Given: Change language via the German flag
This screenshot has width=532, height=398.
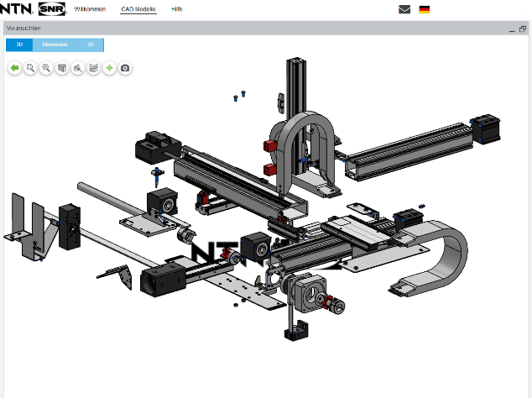Looking at the screenshot, I should (425, 9).
